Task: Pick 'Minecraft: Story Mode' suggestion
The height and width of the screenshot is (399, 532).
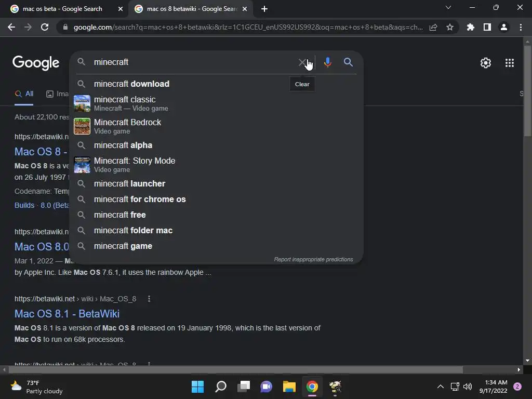Action: coord(216,165)
